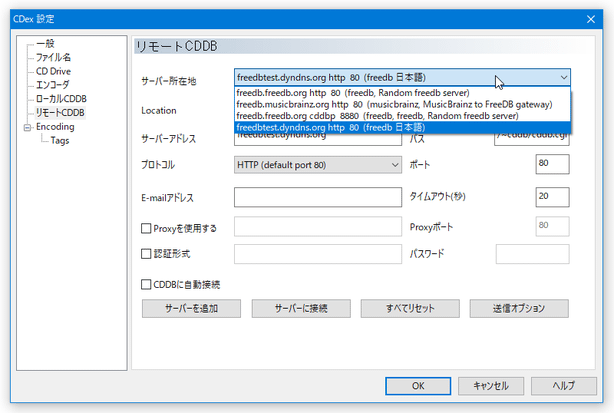Select ローカルCDDB in the tree
Screen dimensions: 614x413
tap(61, 99)
